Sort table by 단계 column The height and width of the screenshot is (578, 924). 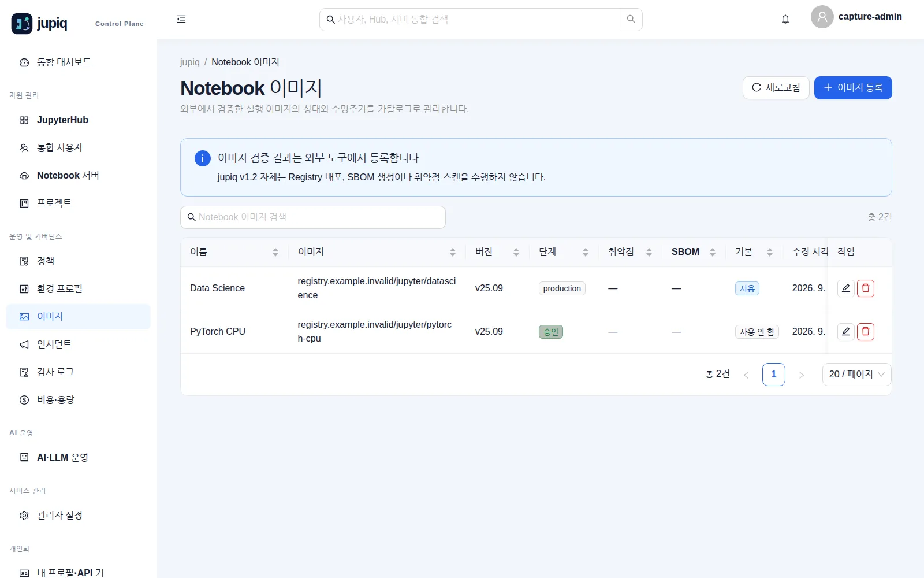tap(564, 252)
